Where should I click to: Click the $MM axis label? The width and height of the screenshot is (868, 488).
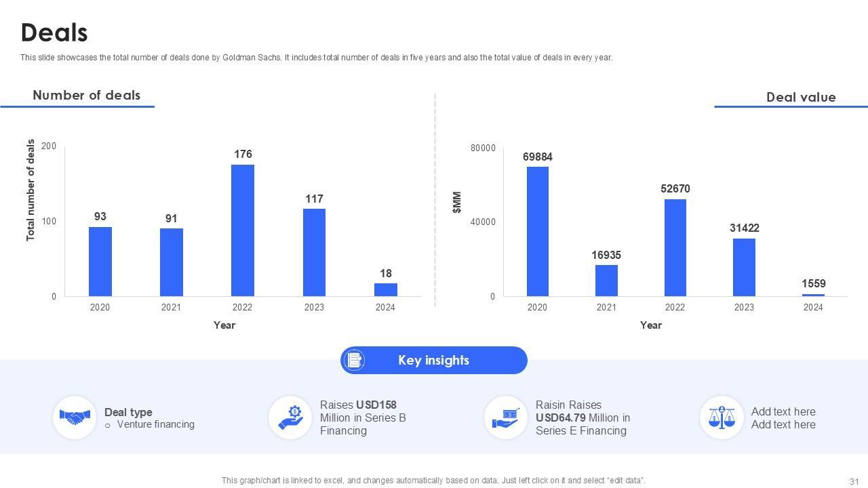point(457,202)
